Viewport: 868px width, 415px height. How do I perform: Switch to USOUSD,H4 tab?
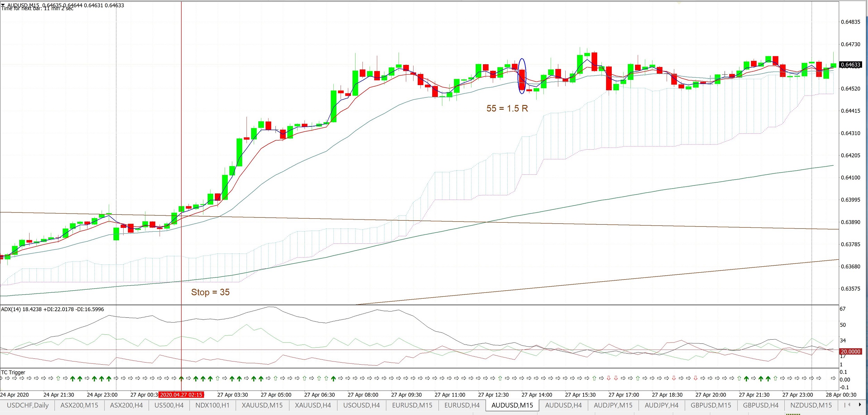[361, 405]
